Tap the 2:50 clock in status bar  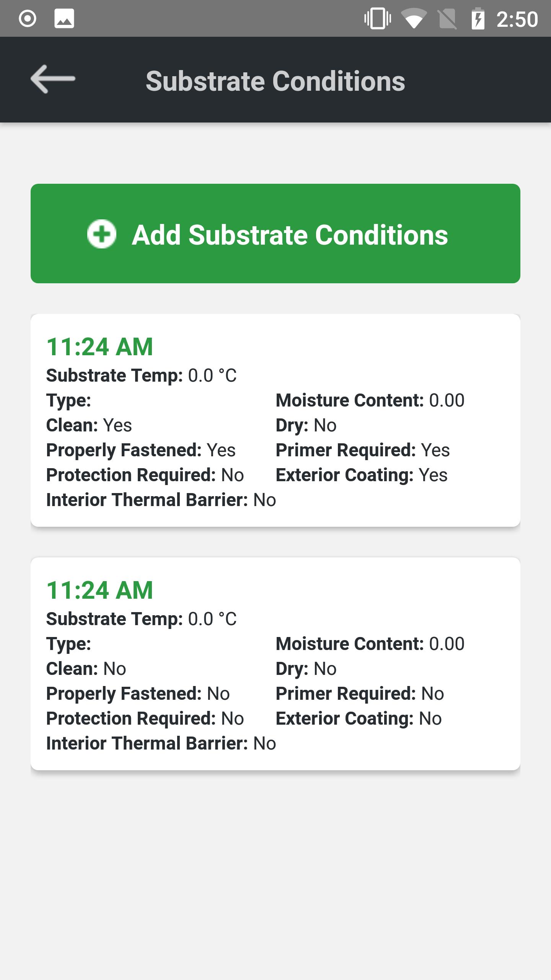pyautogui.click(x=517, y=19)
